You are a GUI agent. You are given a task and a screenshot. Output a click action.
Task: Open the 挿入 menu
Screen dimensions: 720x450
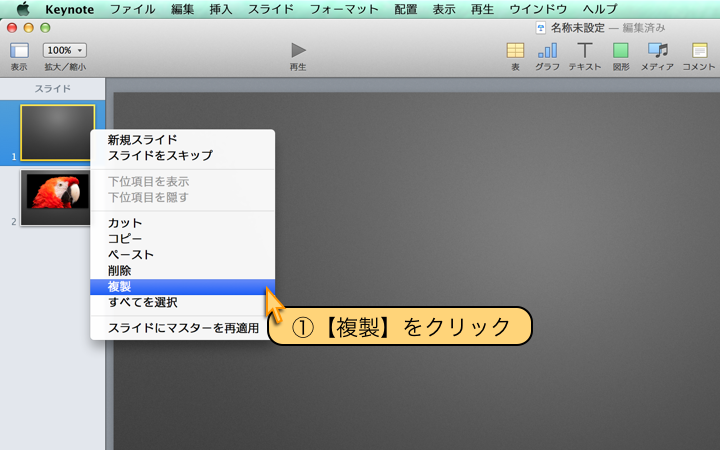click(x=223, y=9)
